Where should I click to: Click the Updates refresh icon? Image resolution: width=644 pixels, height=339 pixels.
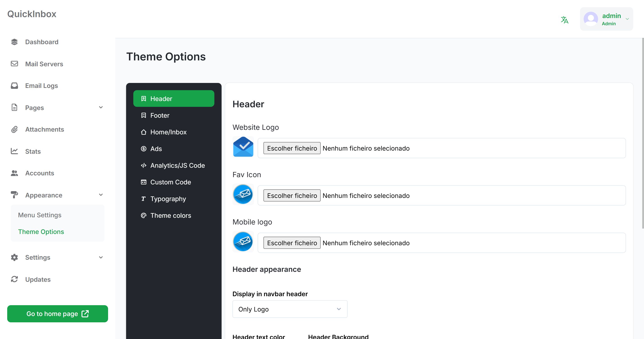pyautogui.click(x=14, y=279)
